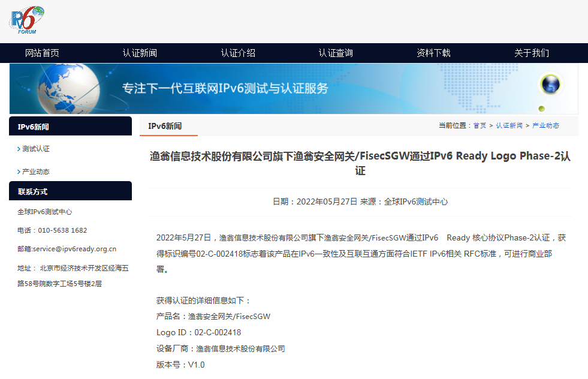This screenshot has width=588, height=379.
Task: Open the 认证新闻 navigation menu item
Action: pos(140,53)
